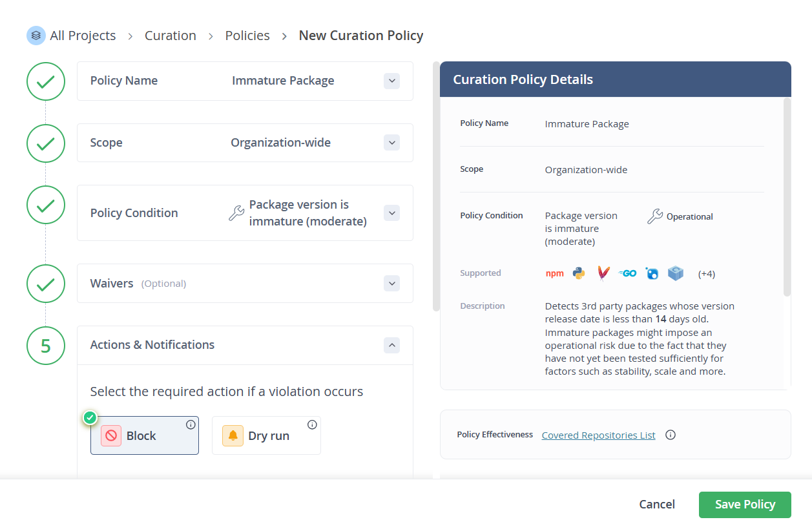Click the (+4) to see more supported package types
Viewport: 812px width, 522px height.
pos(706,273)
